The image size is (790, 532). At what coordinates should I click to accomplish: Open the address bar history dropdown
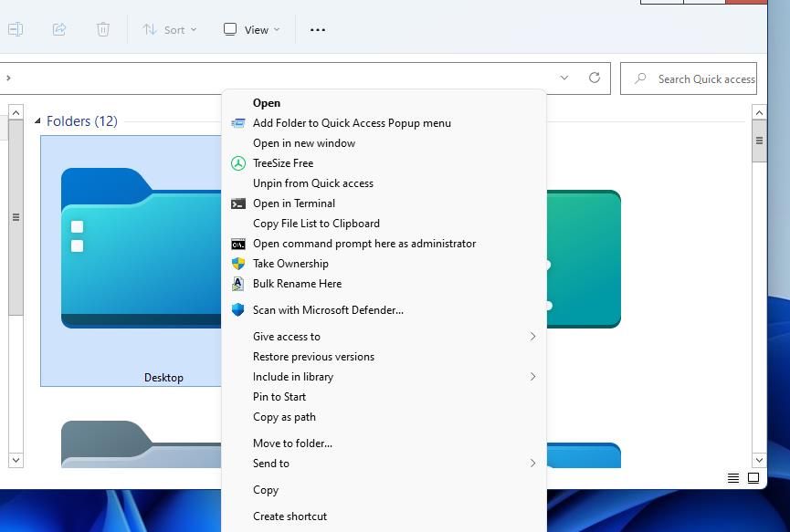pos(564,78)
